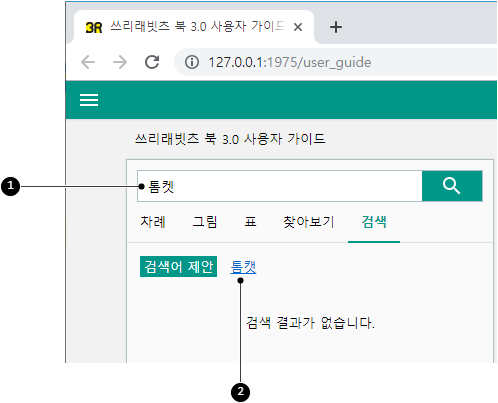Click the address bar URL 127.0.0.1:1975/user_guide
The width and height of the screenshot is (498, 403).
tap(290, 62)
